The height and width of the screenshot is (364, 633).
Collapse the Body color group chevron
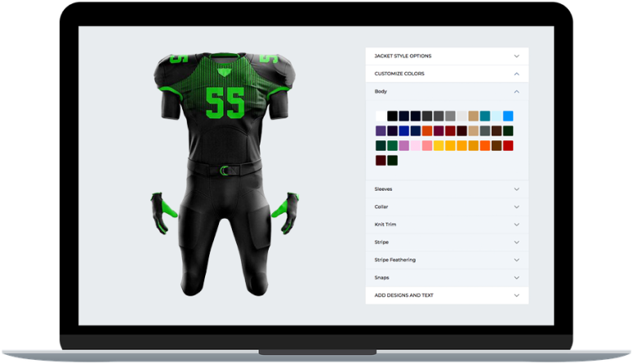tap(516, 91)
